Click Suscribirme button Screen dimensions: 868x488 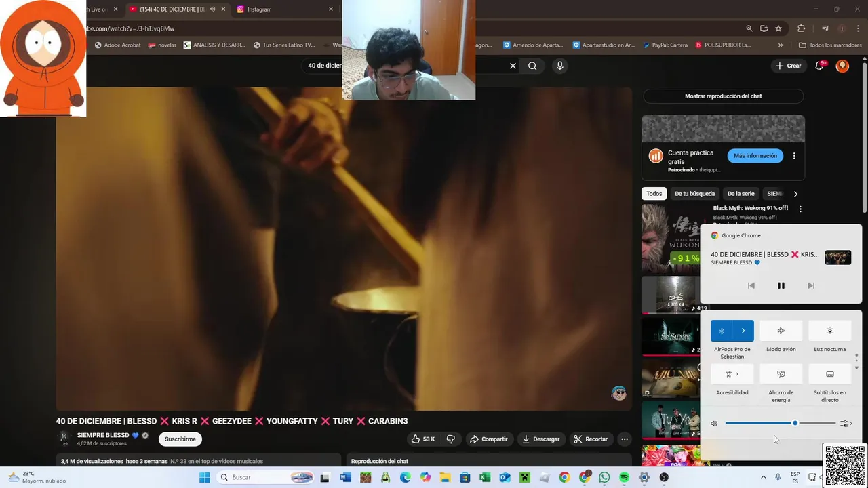[180, 439]
